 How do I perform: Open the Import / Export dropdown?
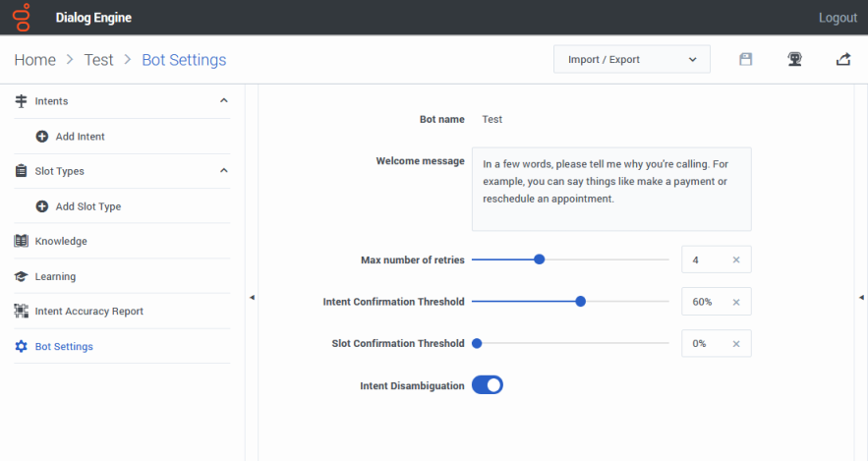(x=632, y=59)
